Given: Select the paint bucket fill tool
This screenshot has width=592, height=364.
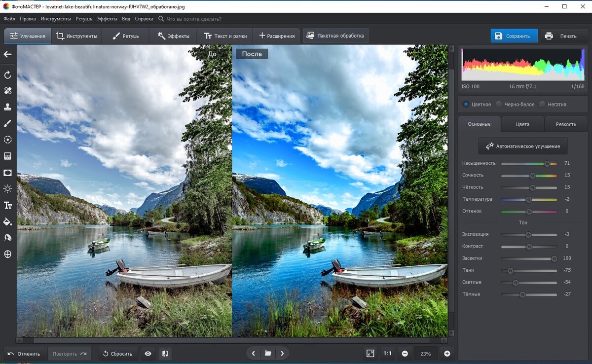Looking at the screenshot, I should 7,221.
